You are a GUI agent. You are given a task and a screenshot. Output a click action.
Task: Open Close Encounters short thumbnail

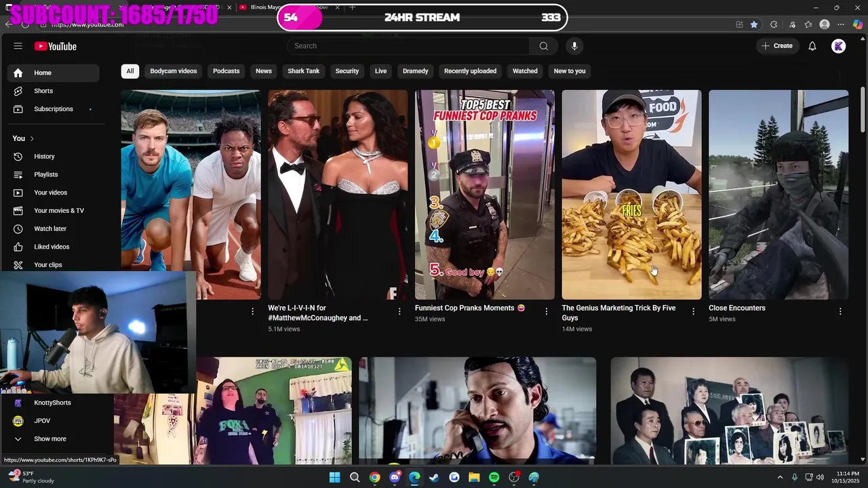[x=778, y=195]
